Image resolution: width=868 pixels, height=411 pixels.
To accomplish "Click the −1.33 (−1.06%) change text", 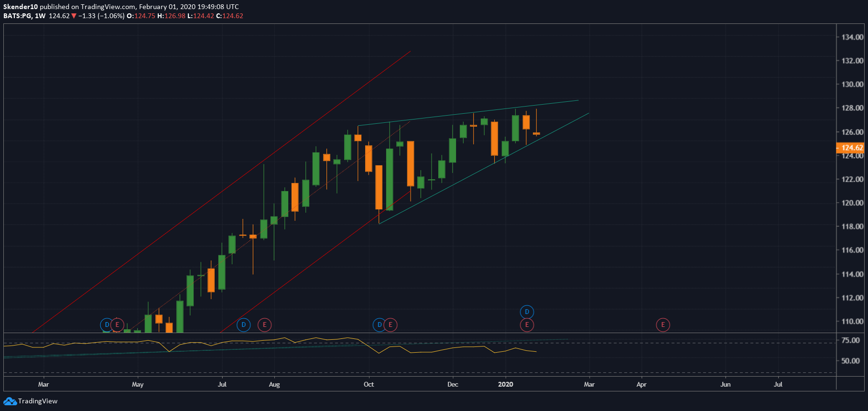I will 101,16.
